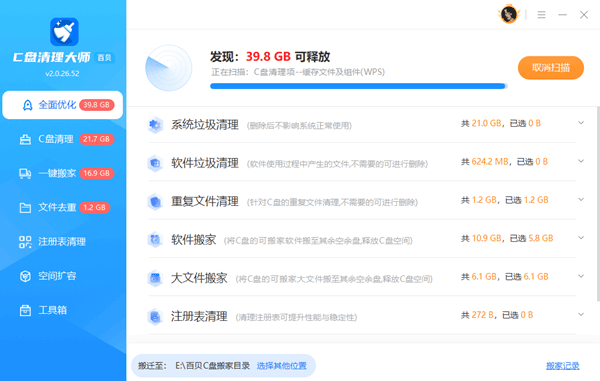This screenshot has height=381, width=600.
Task: Click the 共 624.2 MB size text
Action: click(x=484, y=161)
